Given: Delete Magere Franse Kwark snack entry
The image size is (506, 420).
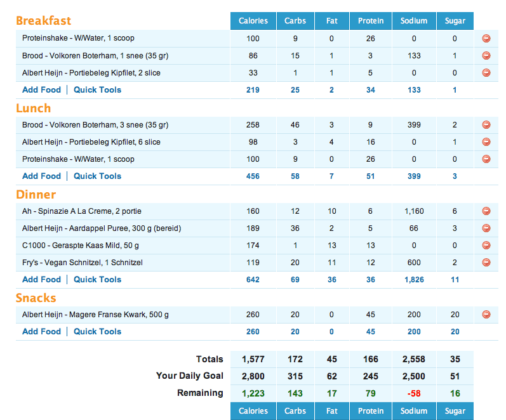Looking at the screenshot, I should (486, 315).
